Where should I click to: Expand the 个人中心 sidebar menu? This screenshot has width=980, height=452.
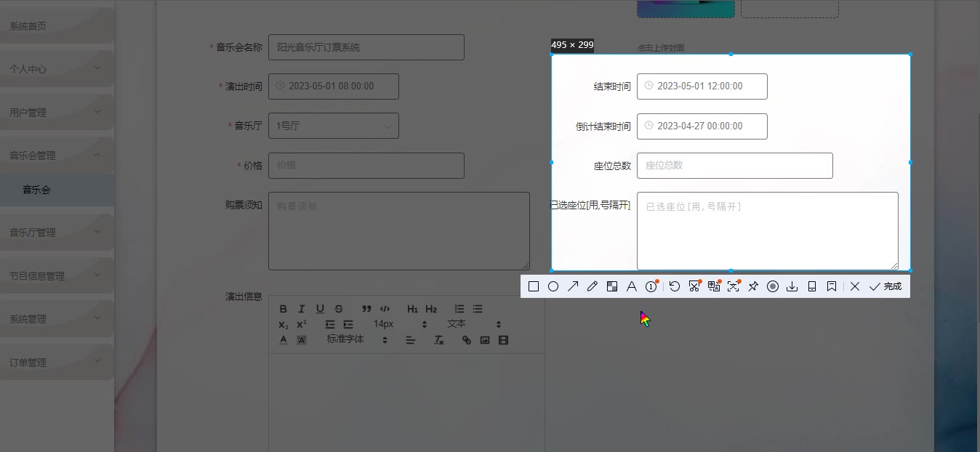(x=57, y=69)
